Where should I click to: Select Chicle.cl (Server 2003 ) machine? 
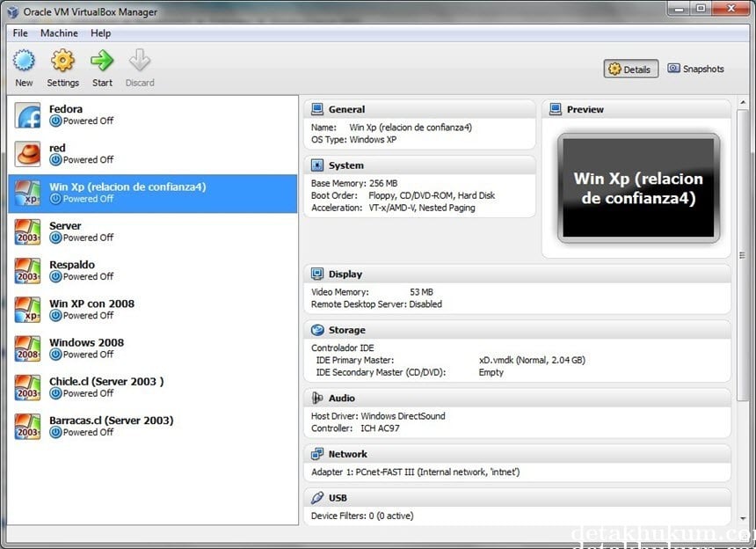coord(153,387)
